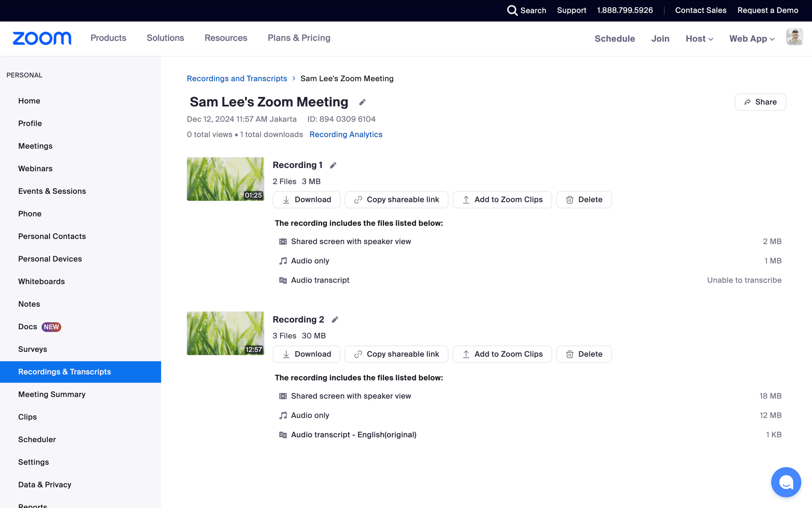Open 'Audio transcript - English(original)' file
Screen dimensions: 812x508
[x=354, y=435]
